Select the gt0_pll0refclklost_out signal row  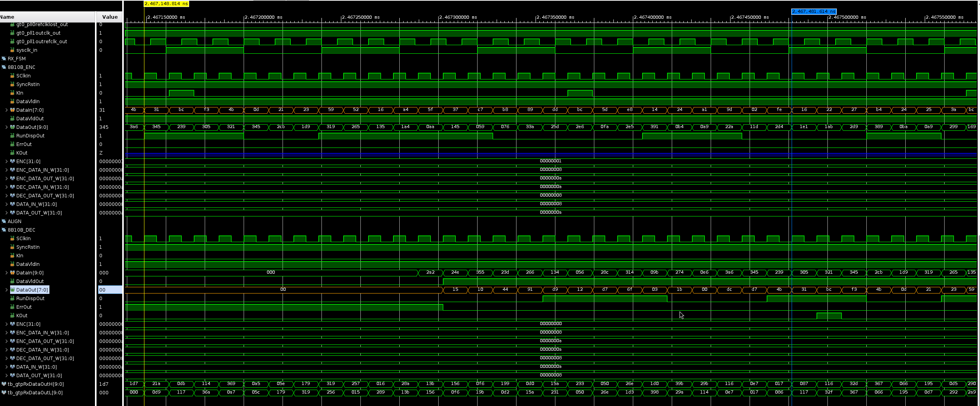pos(42,25)
